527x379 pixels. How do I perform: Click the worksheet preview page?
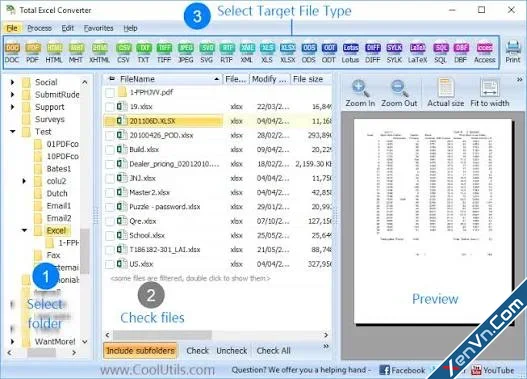[x=433, y=222]
